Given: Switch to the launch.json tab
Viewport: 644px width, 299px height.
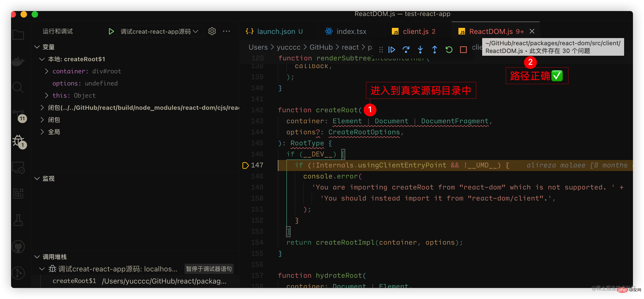Looking at the screenshot, I should coord(276,31).
